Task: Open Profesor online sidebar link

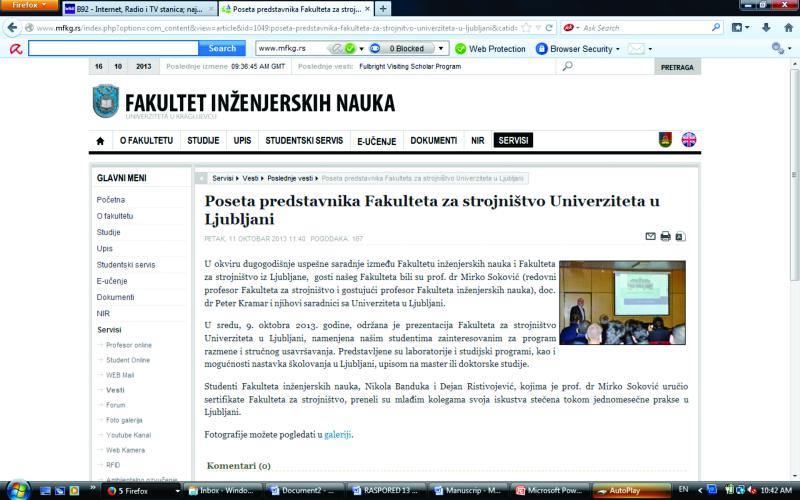Action: pyautogui.click(x=129, y=345)
